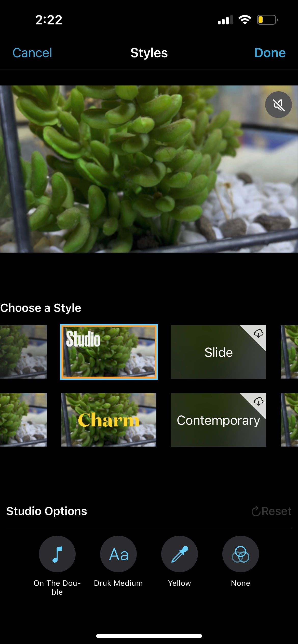Select the Charm style thumbnail
This screenshot has height=644, width=298.
pos(109,420)
